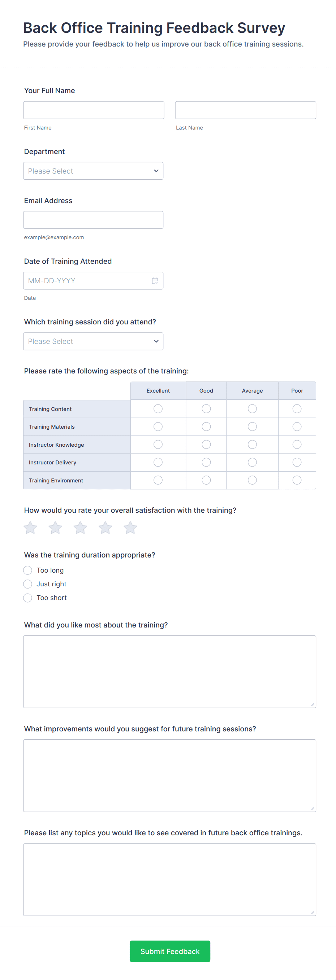
Task: Expand the training session dropdown
Action: 93,341
